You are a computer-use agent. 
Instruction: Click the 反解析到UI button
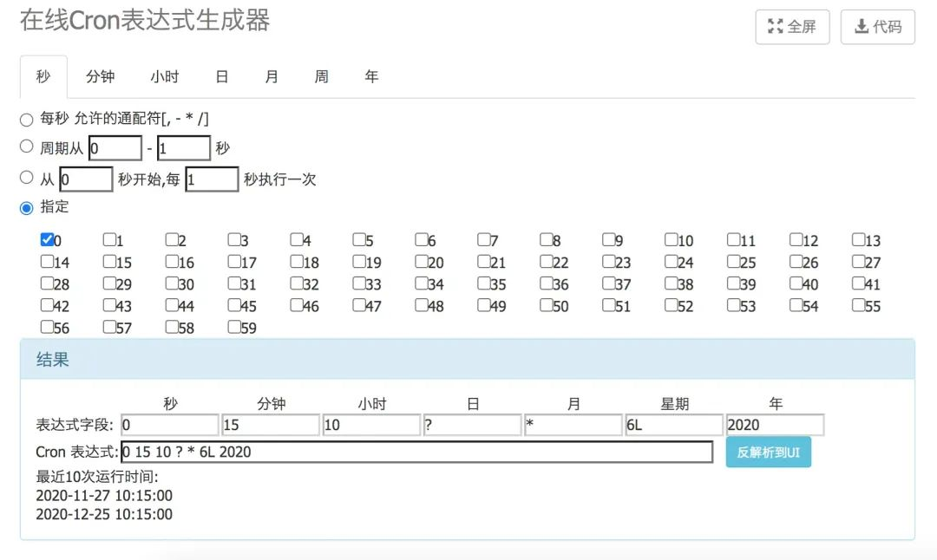[769, 452]
